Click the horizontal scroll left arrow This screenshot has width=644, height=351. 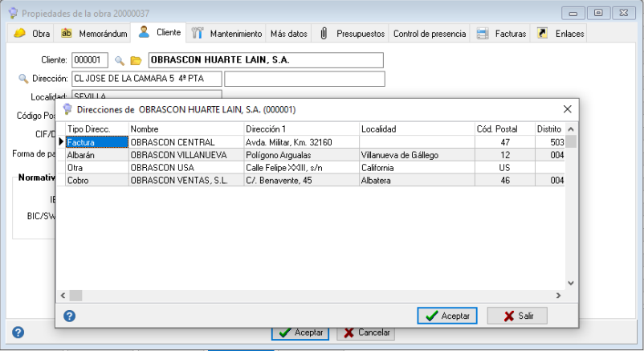(x=63, y=295)
